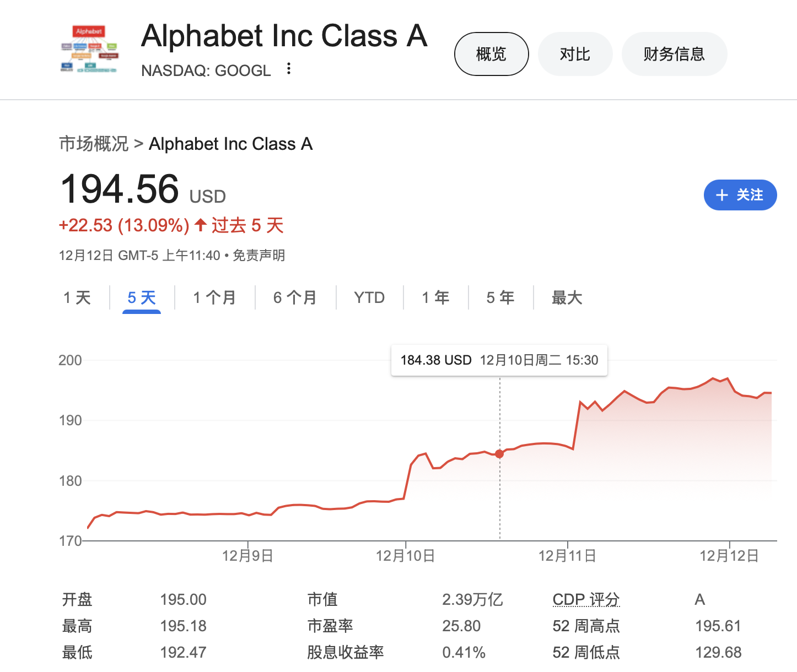Click the 市场概况 breadcrumb link

tap(93, 143)
